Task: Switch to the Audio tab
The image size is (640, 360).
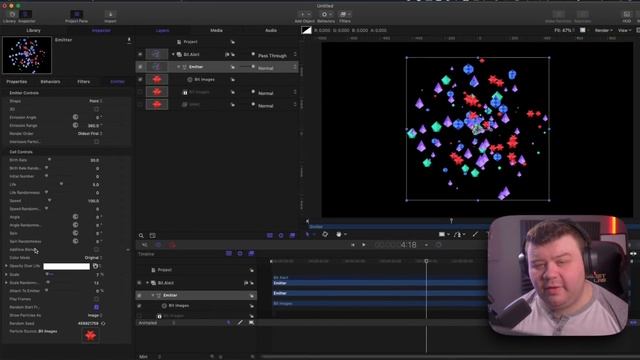Action: [x=271, y=30]
